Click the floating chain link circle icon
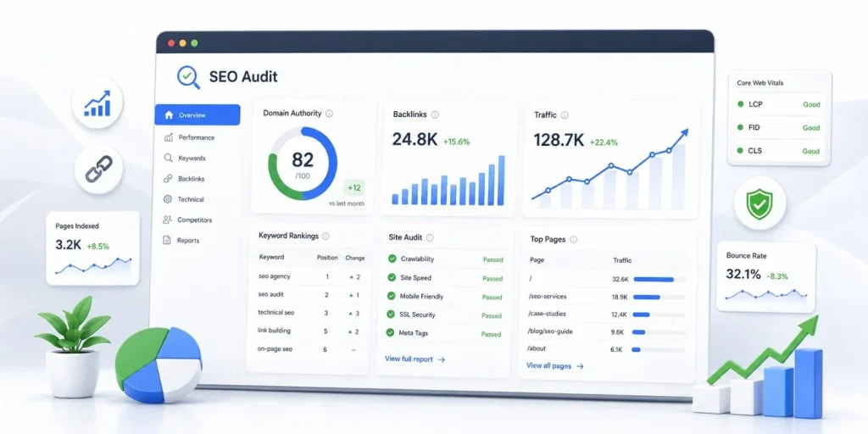868x434 pixels. (98, 169)
